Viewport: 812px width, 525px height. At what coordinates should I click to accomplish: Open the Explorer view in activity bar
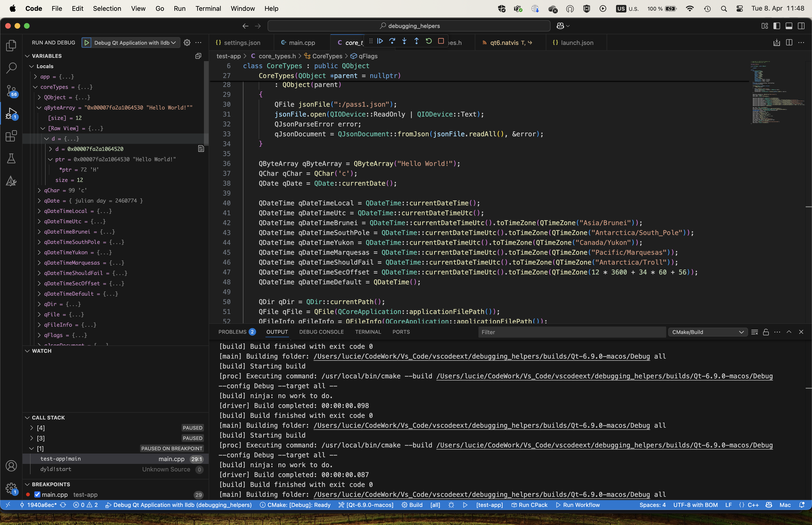[11, 45]
